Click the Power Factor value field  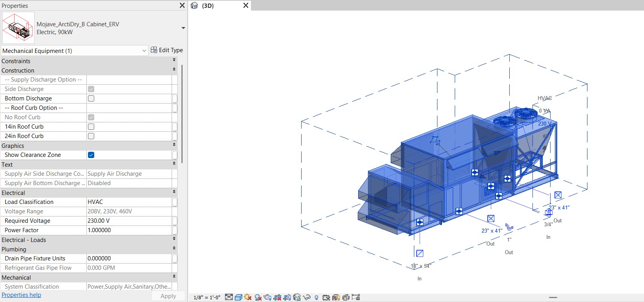coord(129,230)
